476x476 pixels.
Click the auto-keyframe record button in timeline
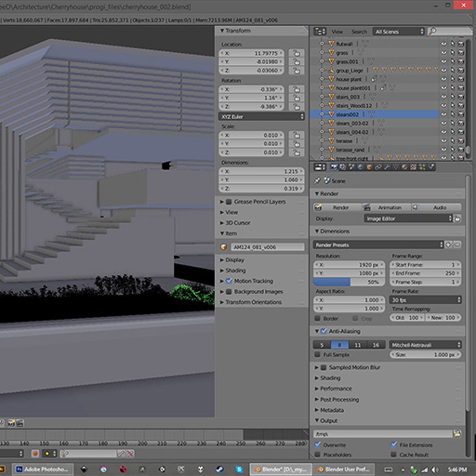pyautogui.click(x=35, y=453)
